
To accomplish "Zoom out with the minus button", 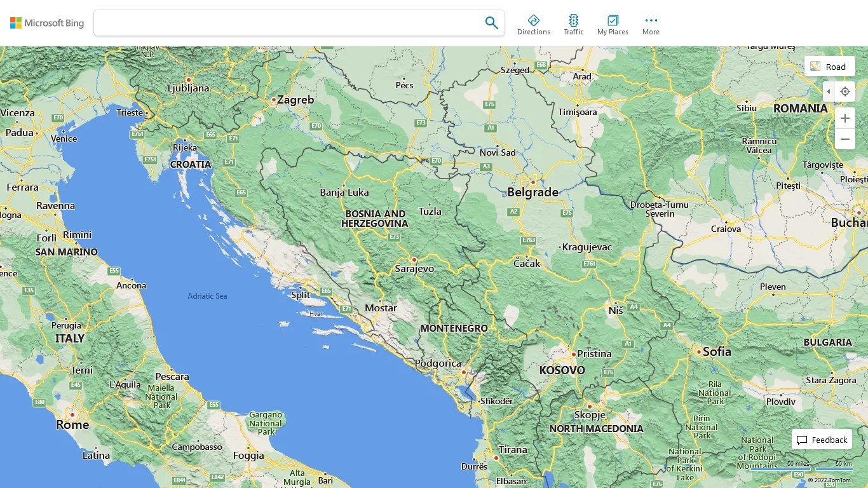I will pyautogui.click(x=844, y=139).
